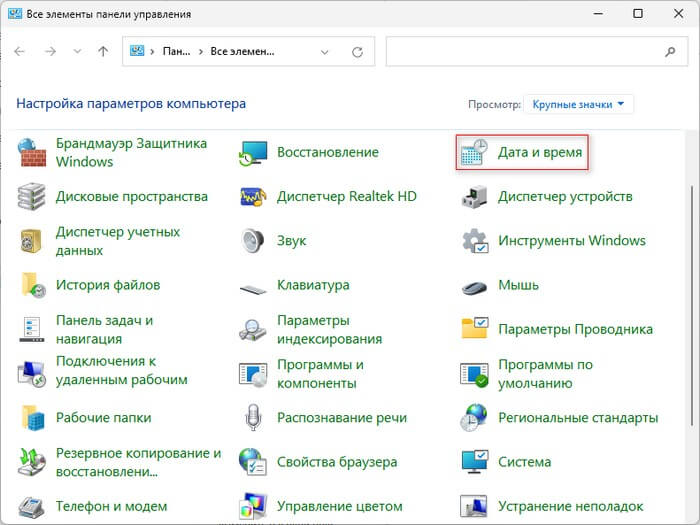Maximize the control panel window

pos(638,13)
